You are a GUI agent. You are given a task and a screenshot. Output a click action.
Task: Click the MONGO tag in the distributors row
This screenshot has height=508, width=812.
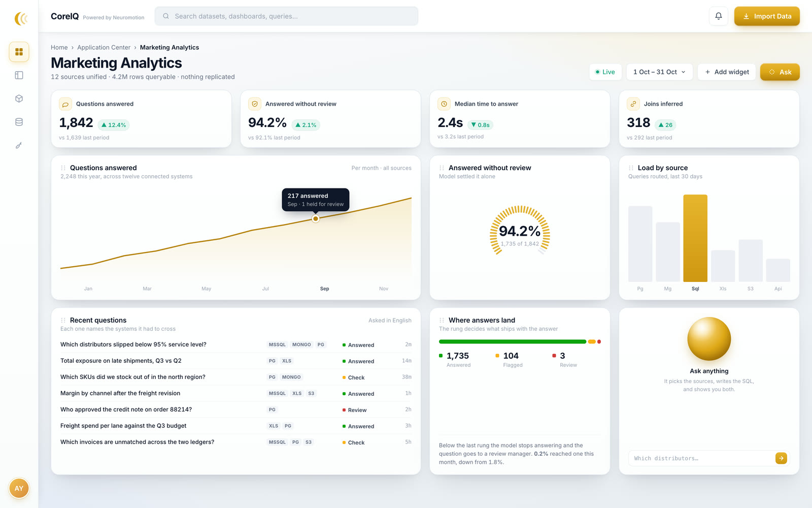pos(301,344)
